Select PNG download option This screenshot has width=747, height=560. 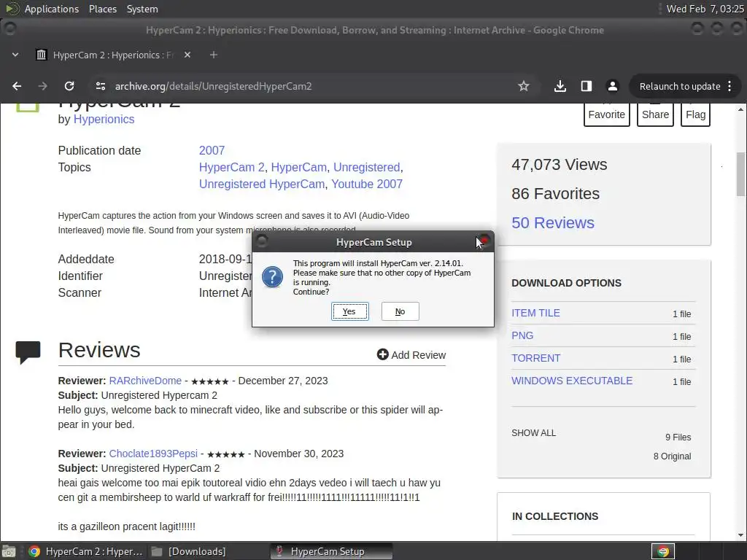[x=522, y=335]
